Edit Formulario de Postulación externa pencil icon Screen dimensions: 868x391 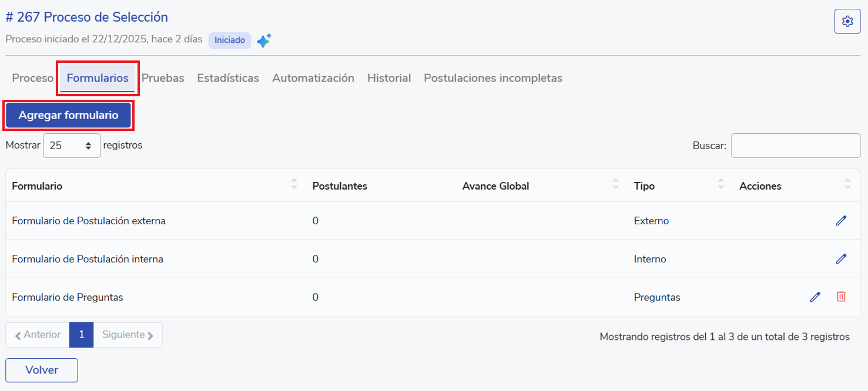(x=841, y=221)
